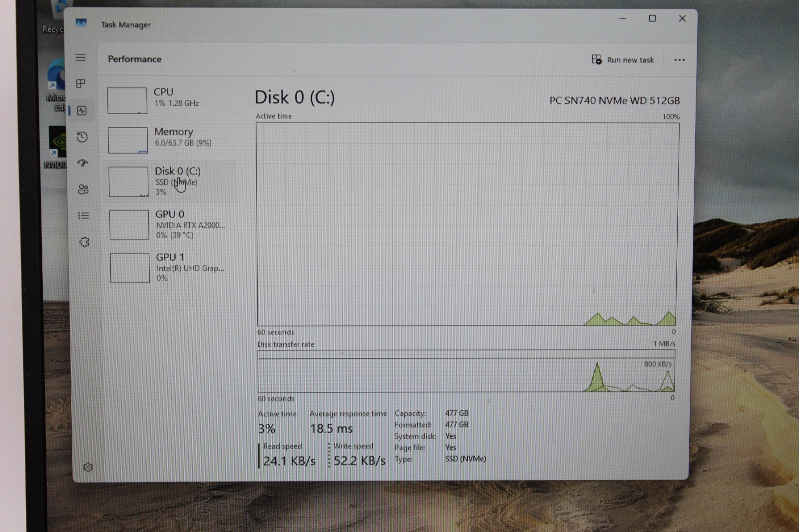Select the Performance page icon in sidebar
The image size is (799, 532).
[x=82, y=110]
